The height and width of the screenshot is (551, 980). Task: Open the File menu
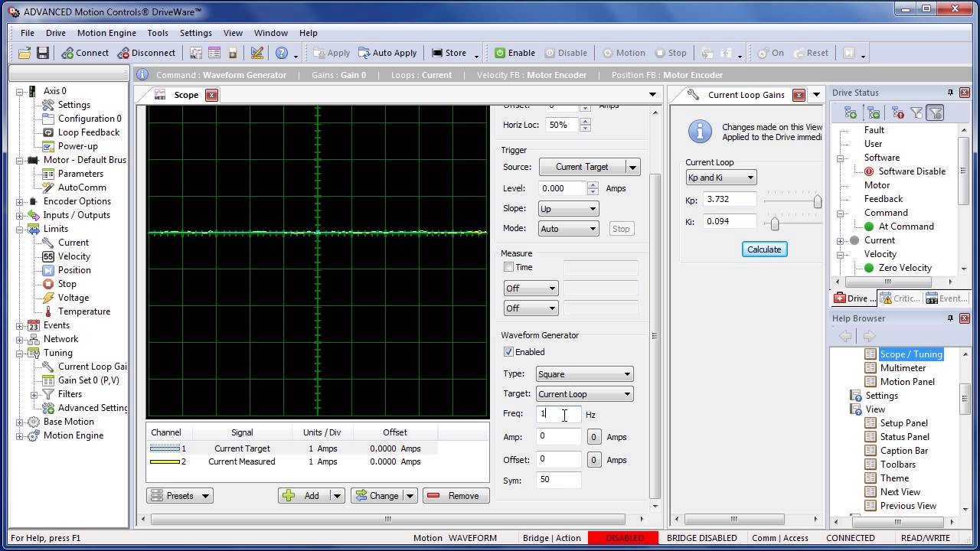[28, 33]
